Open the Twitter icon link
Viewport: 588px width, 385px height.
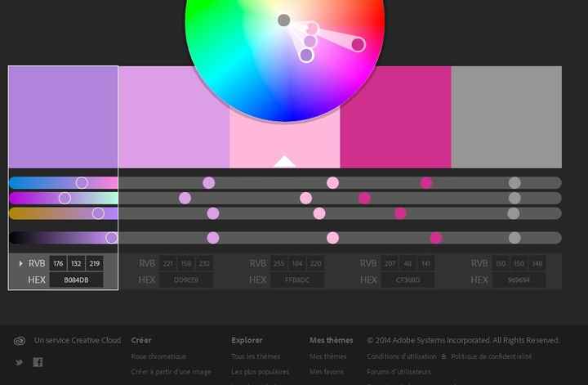coord(19,362)
